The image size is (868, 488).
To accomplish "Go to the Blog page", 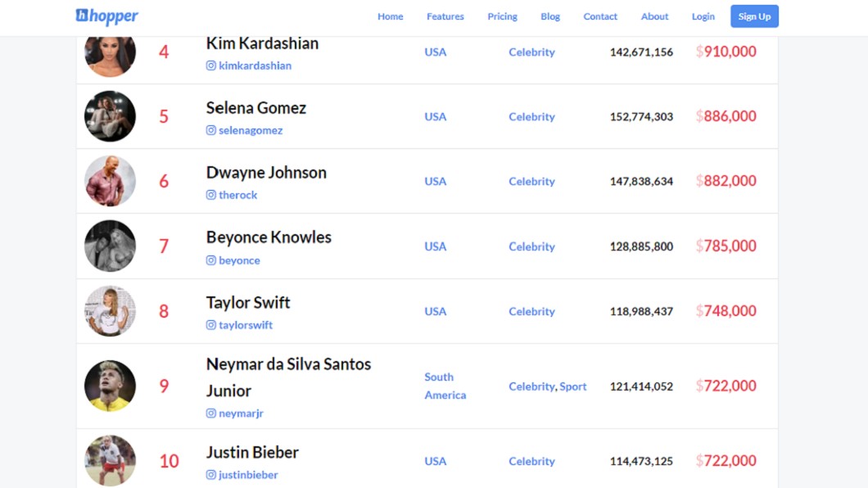I will 550,16.
